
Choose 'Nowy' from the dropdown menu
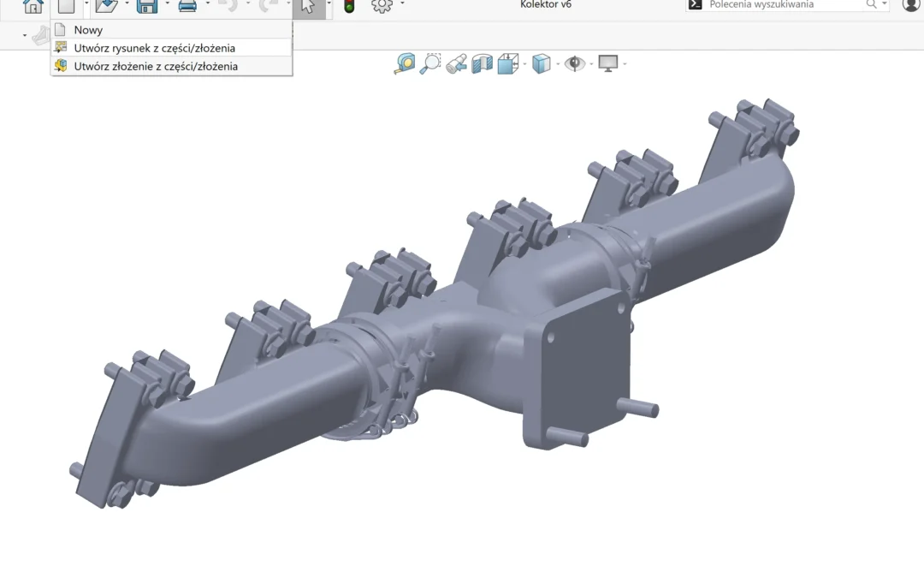171,29
